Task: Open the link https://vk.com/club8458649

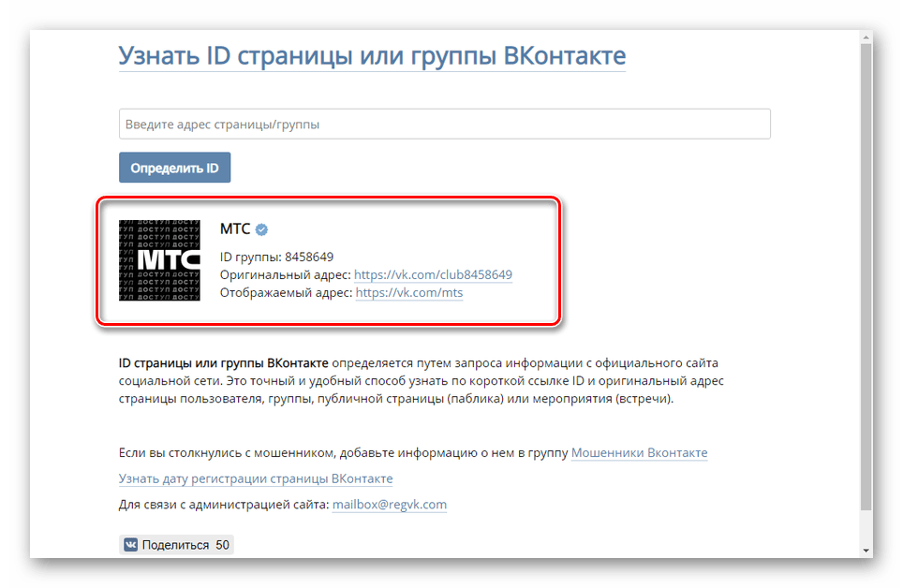Action: (x=433, y=274)
